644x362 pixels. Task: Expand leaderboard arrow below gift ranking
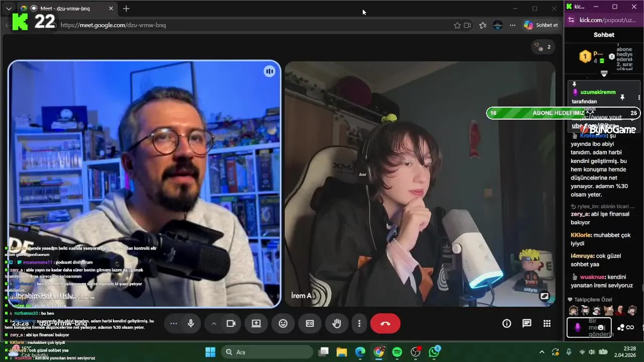point(604,74)
